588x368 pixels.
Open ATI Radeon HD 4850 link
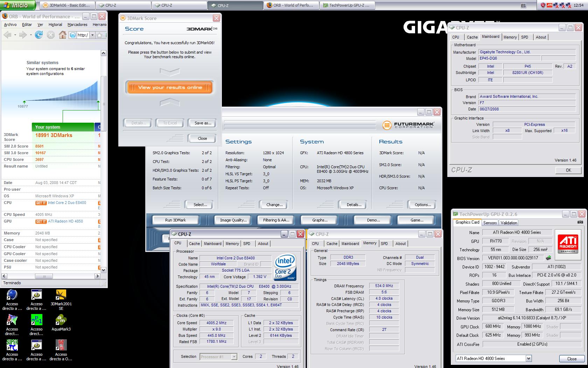65,221
